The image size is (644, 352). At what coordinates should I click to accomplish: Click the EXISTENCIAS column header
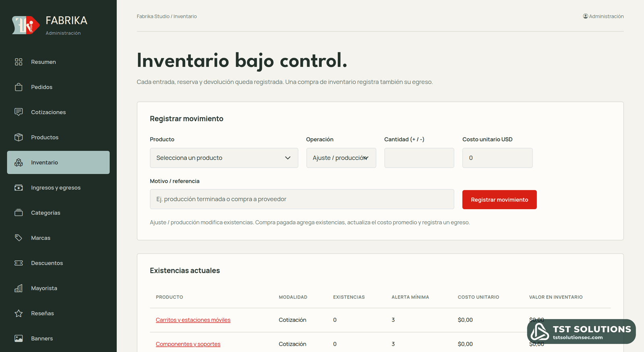tap(349, 297)
